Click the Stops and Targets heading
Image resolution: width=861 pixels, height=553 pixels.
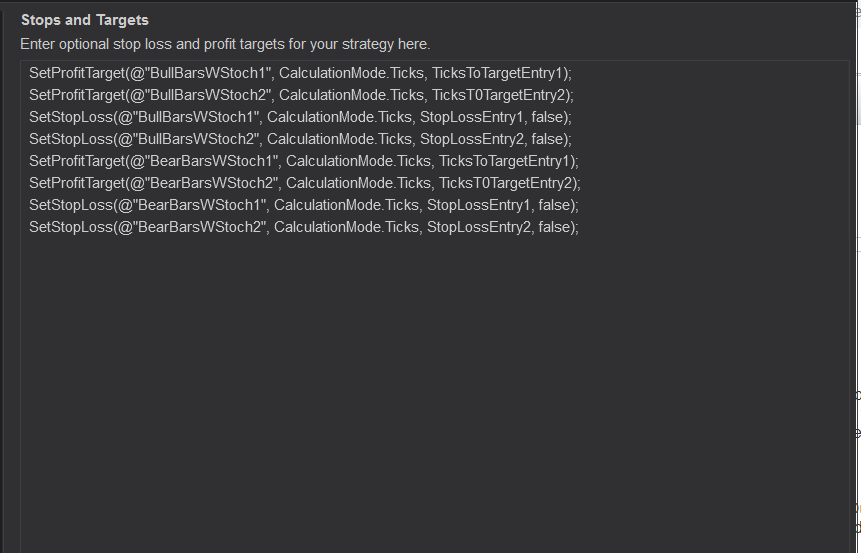[85, 20]
